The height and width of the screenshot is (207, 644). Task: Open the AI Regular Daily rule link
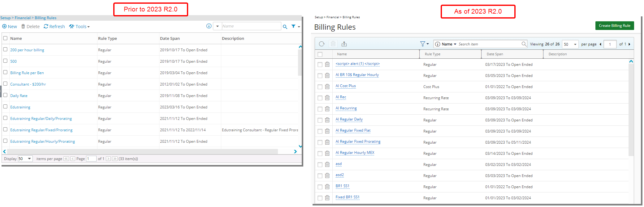coord(349,119)
